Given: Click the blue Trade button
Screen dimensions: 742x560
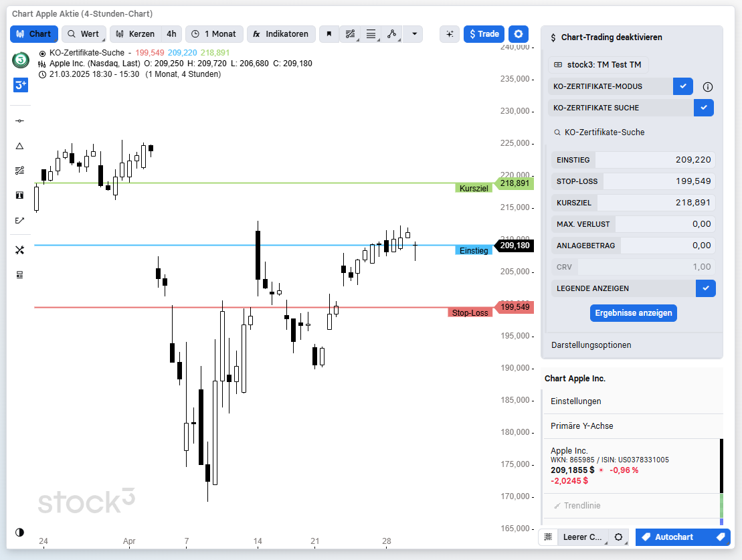Looking at the screenshot, I should pyautogui.click(x=484, y=34).
